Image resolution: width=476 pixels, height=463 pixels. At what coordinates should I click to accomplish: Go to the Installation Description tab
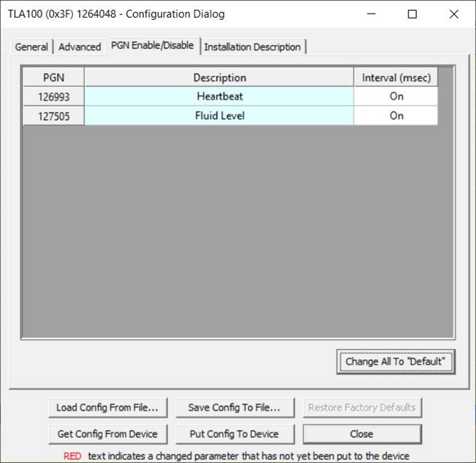[x=252, y=47]
